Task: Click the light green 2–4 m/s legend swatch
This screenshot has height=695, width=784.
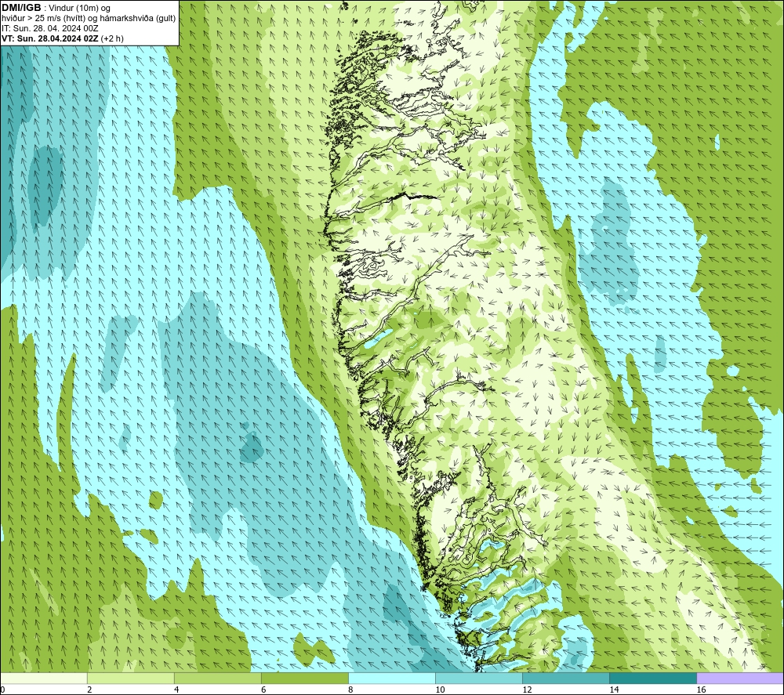Action: (130, 678)
